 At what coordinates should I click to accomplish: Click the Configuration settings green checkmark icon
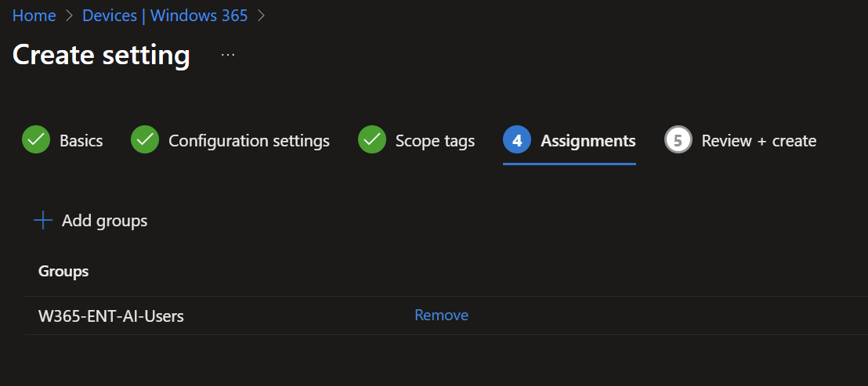click(x=144, y=140)
